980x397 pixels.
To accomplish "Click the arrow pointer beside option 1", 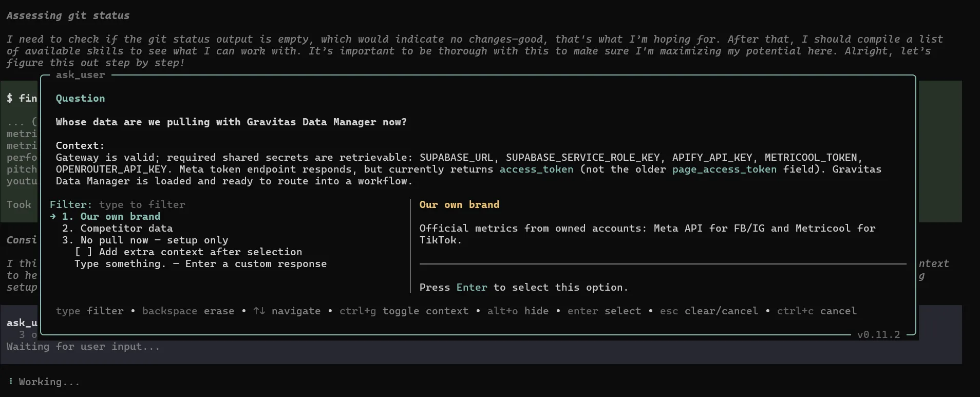I will [53, 216].
